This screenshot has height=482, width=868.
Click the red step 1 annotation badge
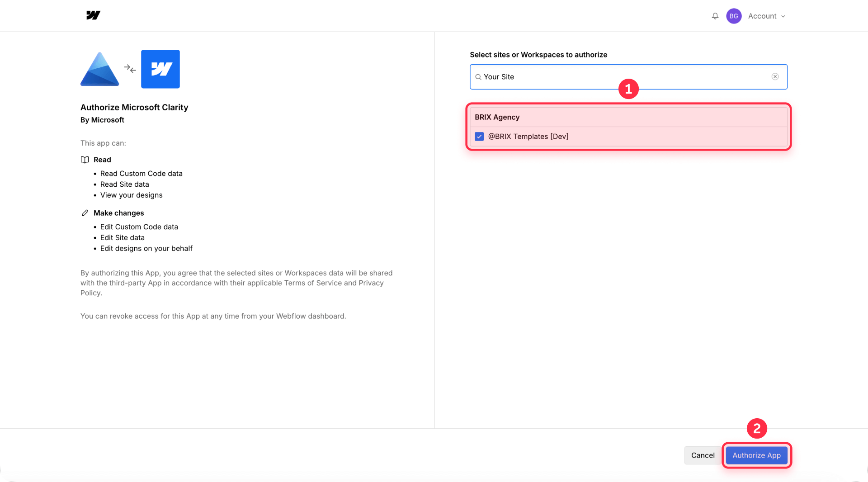click(629, 89)
